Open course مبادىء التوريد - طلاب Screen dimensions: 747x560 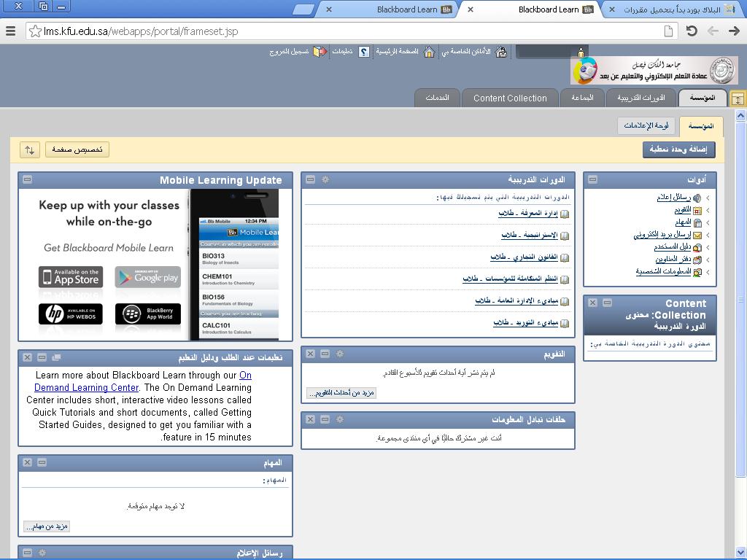(x=525, y=323)
